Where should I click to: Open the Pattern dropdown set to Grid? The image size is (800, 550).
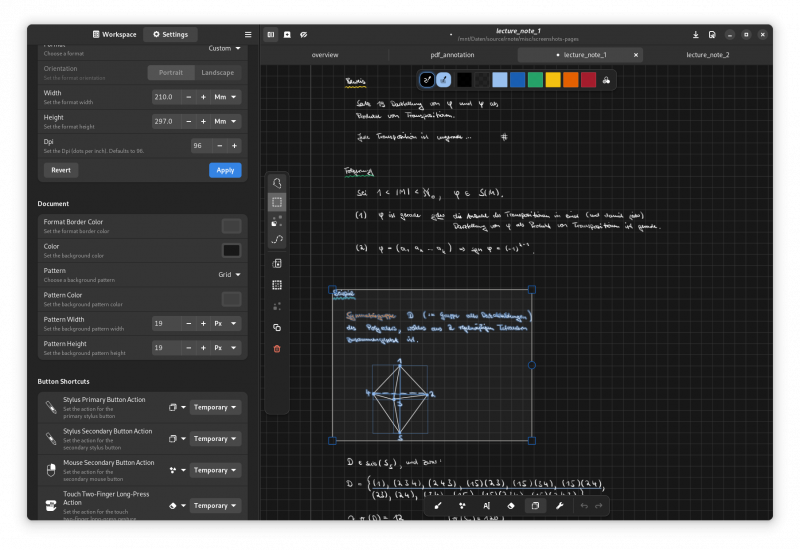coord(229,274)
